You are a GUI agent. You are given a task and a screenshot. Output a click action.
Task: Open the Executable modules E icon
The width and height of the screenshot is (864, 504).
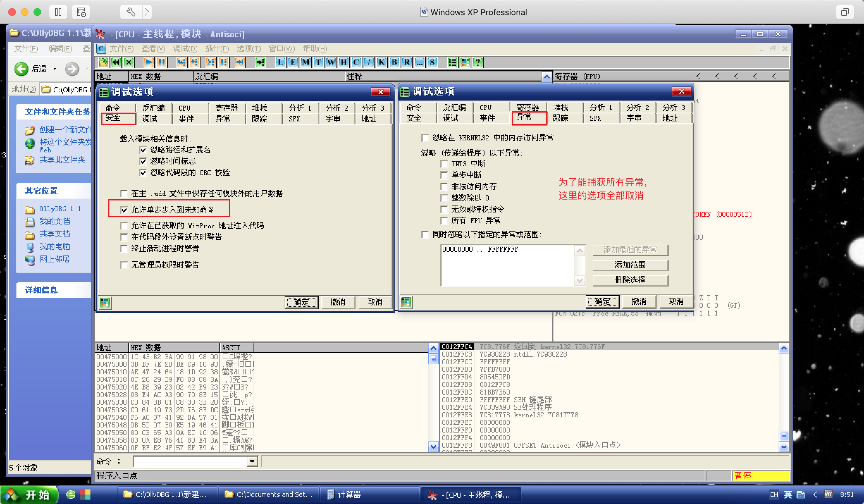coord(293,62)
